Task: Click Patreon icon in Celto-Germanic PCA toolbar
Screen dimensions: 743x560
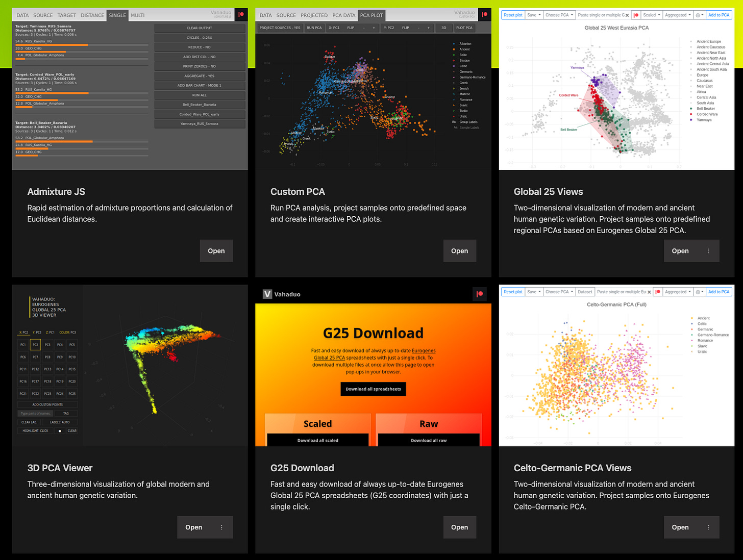Action: 658,292
